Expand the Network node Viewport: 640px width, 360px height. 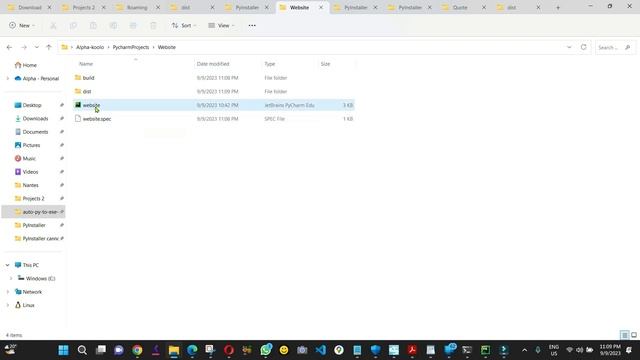point(7,292)
